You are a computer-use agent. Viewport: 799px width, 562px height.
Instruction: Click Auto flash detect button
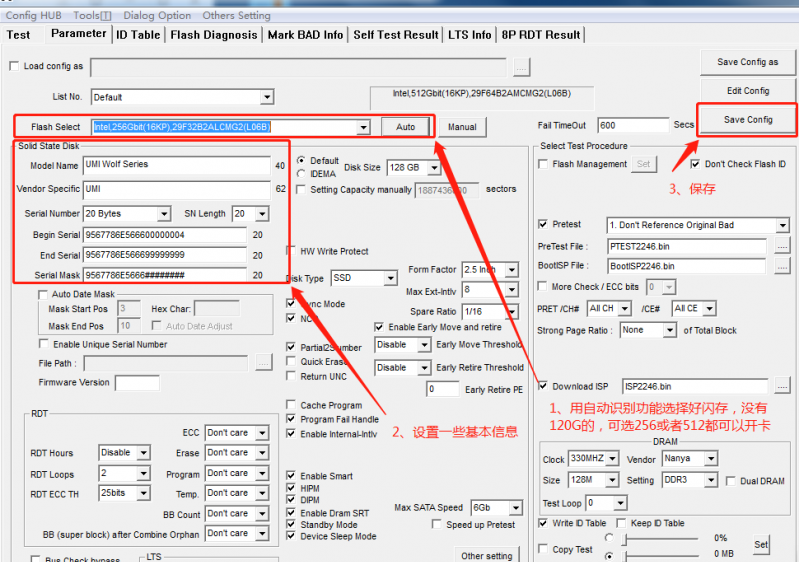(406, 127)
